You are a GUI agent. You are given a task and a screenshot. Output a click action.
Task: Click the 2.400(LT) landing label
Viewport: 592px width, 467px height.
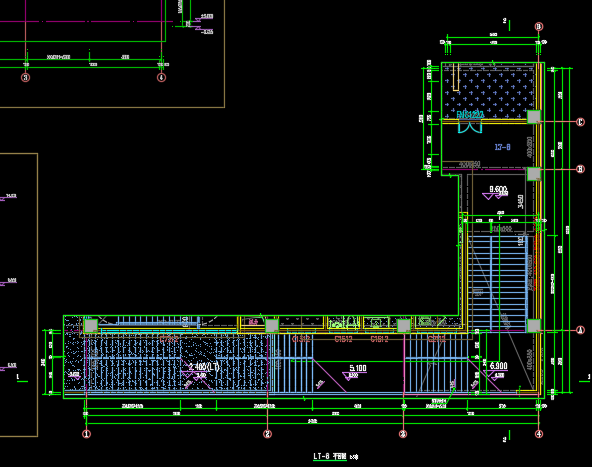(x=204, y=367)
